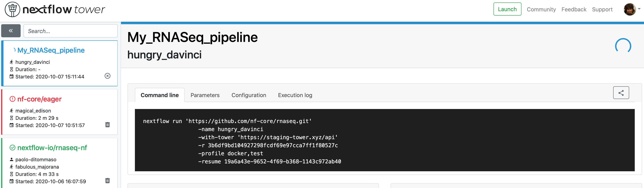This screenshot has height=188, width=644.
Task: Focus the workflow Search field
Action: (71, 31)
